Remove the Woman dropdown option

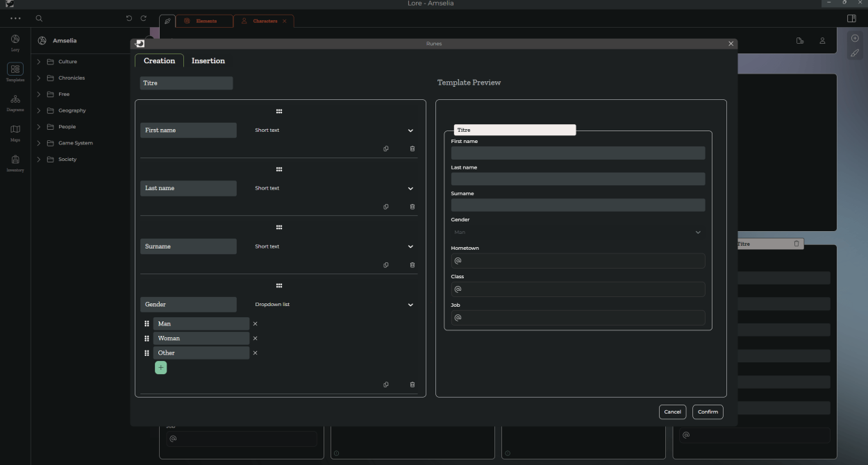pos(255,339)
